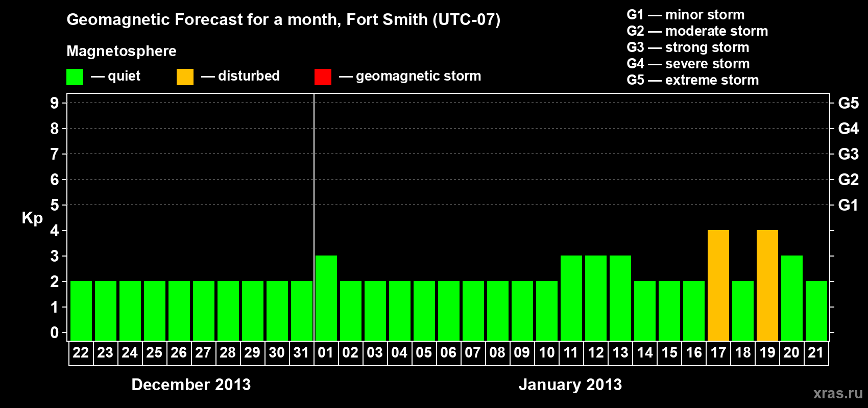
Task: Click the orange bar for January 19
Action: (767, 285)
